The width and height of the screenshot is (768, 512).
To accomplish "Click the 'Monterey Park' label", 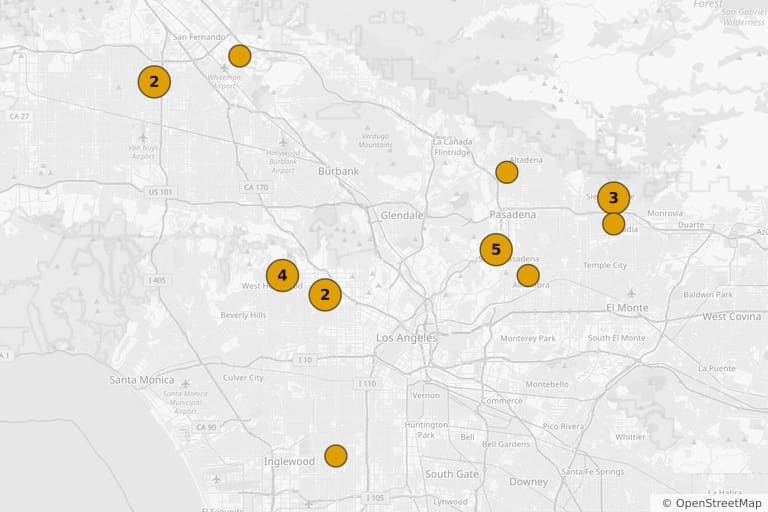I will 528,338.
